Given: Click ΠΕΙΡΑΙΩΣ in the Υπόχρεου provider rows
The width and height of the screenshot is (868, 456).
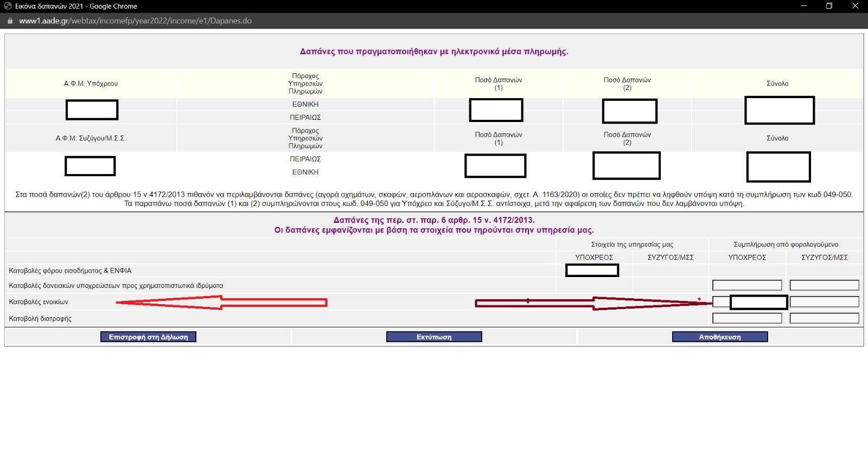Looking at the screenshot, I should [x=305, y=117].
